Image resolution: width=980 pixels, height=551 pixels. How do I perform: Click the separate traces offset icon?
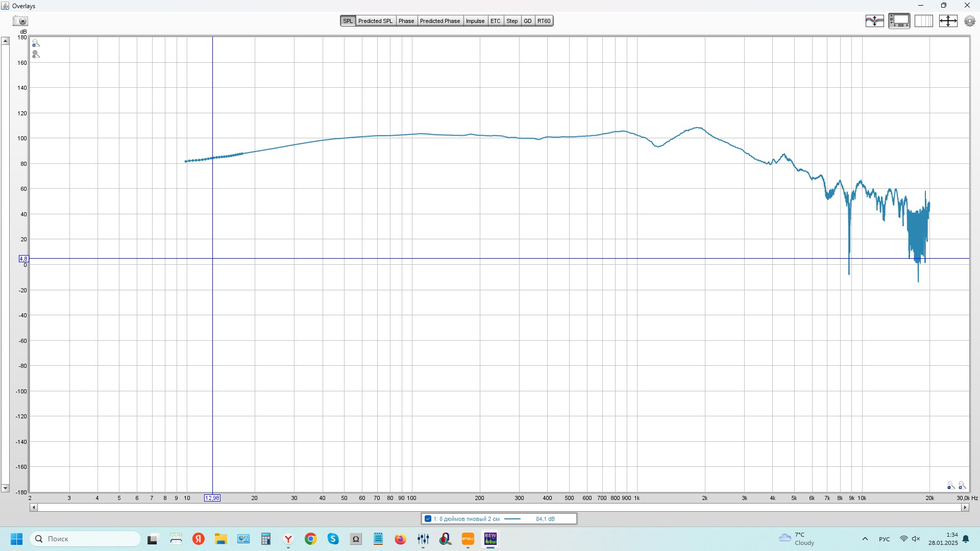point(874,21)
